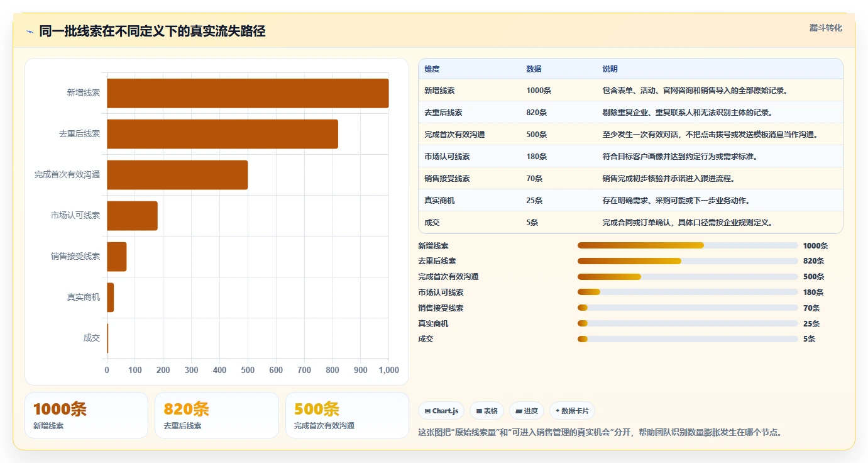Screen dimensions: 868x463
Task: Click the 真实商机 progress bar showing 25条
Action: tap(688, 323)
